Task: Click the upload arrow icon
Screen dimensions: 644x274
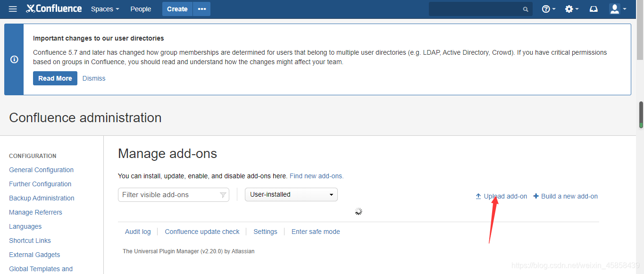Action: [478, 196]
